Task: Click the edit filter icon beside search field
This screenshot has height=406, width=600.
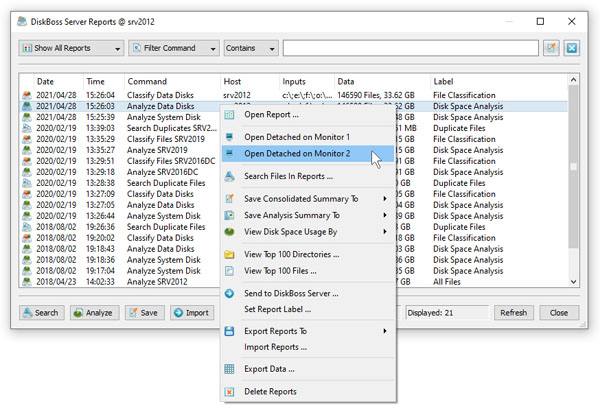Action: pyautogui.click(x=551, y=48)
